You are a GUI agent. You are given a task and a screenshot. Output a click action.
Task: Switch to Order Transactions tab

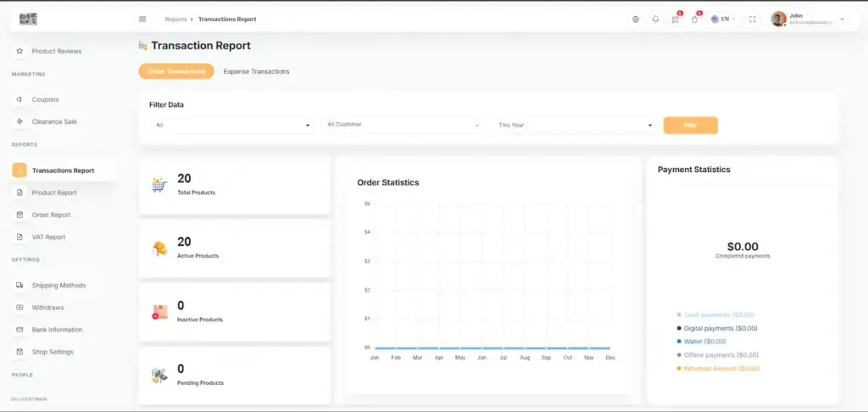click(x=176, y=71)
